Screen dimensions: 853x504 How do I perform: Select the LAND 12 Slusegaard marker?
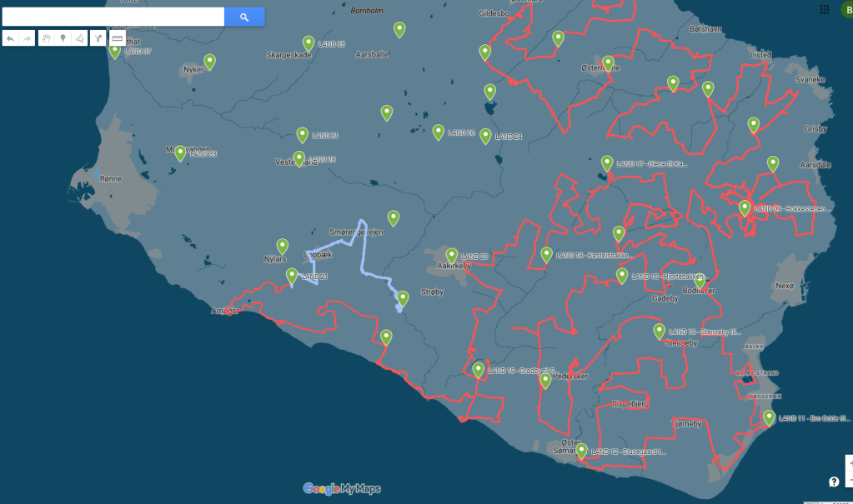coord(581,451)
